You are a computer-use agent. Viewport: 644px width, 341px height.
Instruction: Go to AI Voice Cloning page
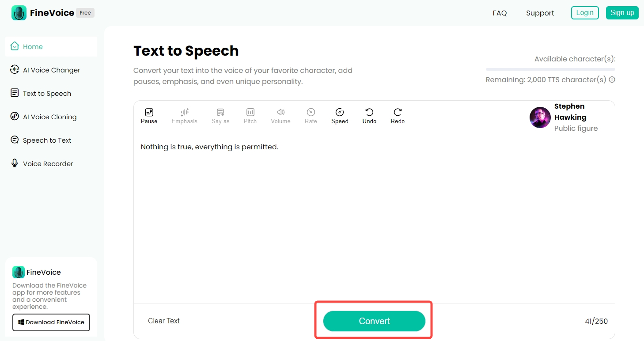[x=49, y=117]
